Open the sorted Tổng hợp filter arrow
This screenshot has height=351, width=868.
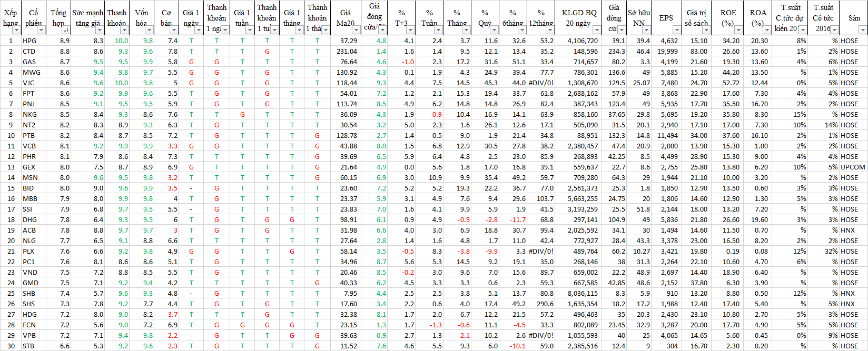[x=66, y=30]
